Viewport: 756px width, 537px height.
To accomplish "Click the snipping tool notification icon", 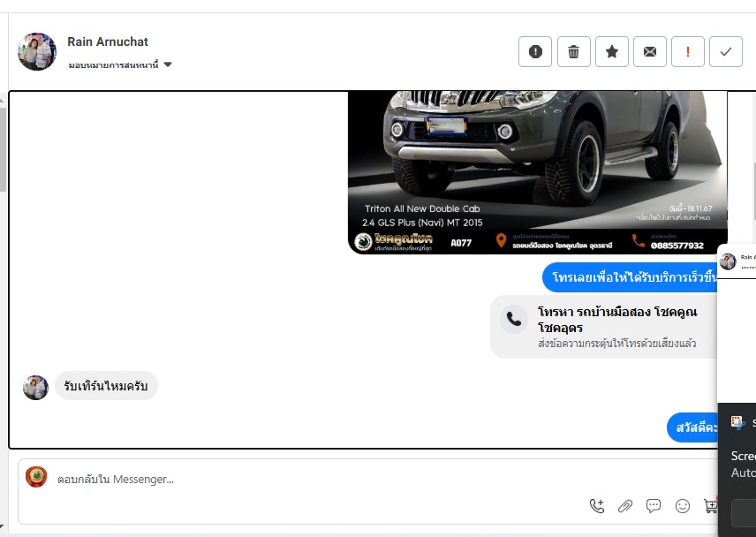I will point(737,423).
